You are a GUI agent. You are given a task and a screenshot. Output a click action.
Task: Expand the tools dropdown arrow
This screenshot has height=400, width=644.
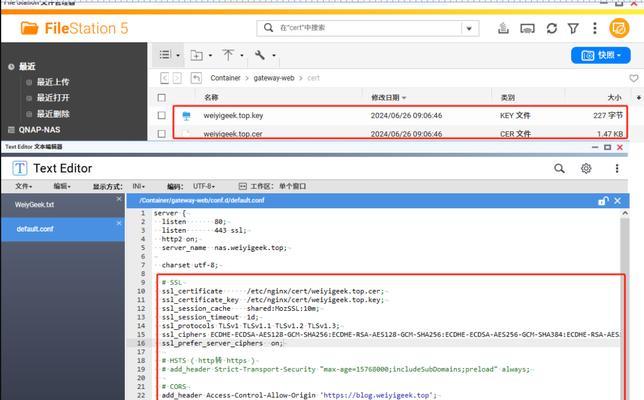point(274,55)
